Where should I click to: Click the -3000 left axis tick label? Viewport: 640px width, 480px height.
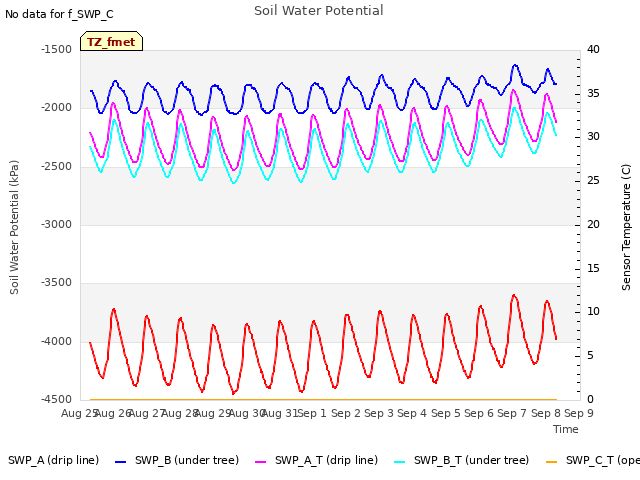point(56,224)
